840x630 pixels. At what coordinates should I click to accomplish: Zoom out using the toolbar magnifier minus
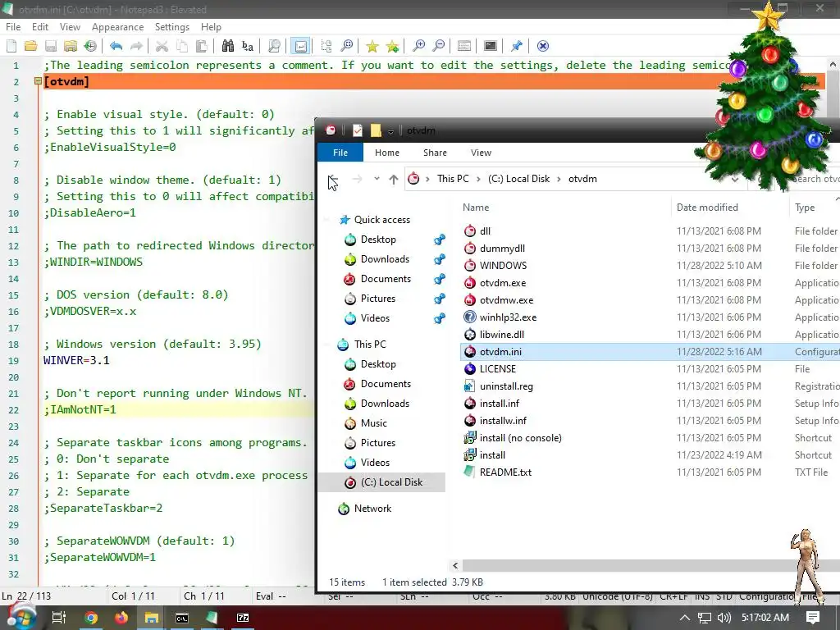pos(438,46)
